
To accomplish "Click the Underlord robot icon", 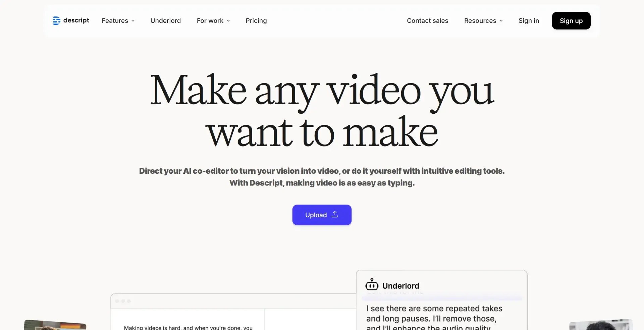I will coord(372,284).
